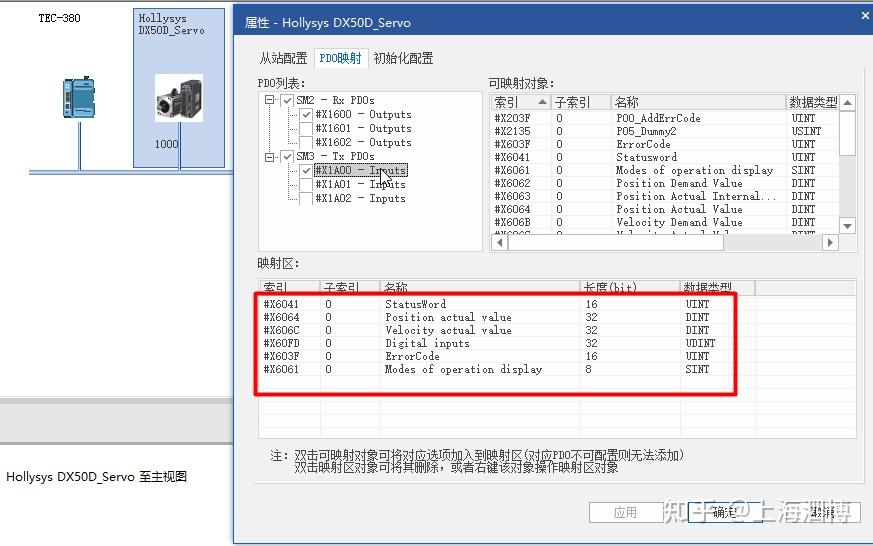Switch to the 初始化配置 tab

tap(403, 58)
